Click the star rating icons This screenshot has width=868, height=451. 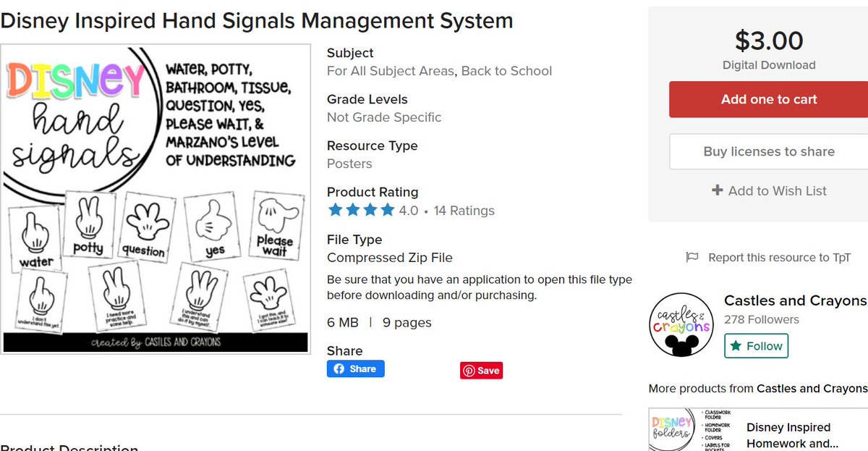click(x=361, y=211)
